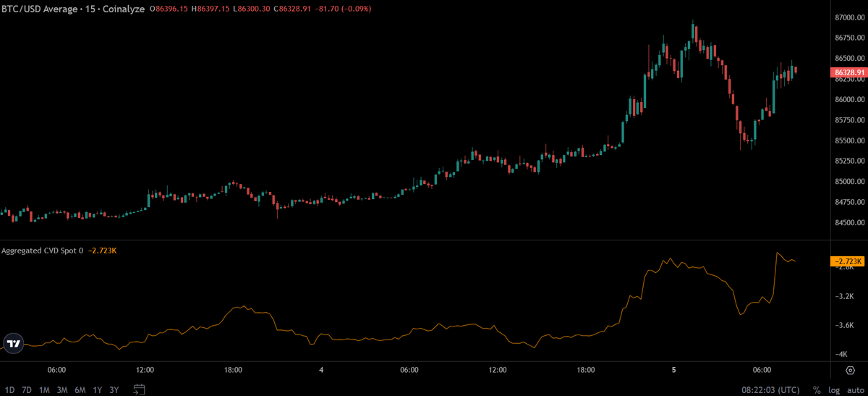The image size is (868, 396).
Task: Select the 1D time range
Action: pyautogui.click(x=9, y=390)
